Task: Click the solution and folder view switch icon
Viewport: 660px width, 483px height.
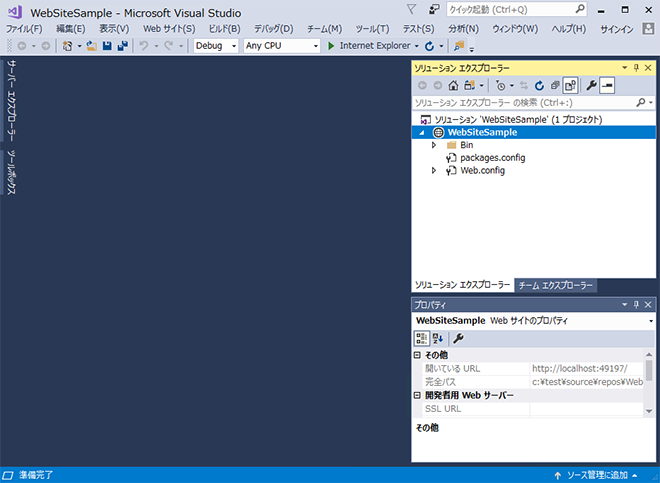Action: (x=469, y=86)
